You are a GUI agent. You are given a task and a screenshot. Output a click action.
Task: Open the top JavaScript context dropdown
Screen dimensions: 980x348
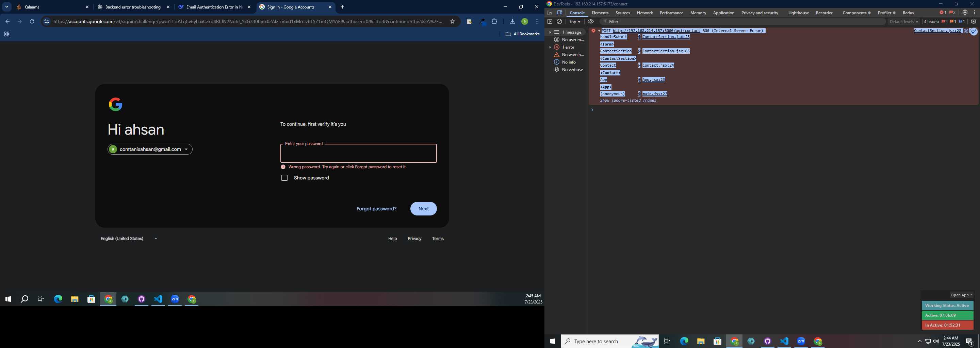pos(575,22)
